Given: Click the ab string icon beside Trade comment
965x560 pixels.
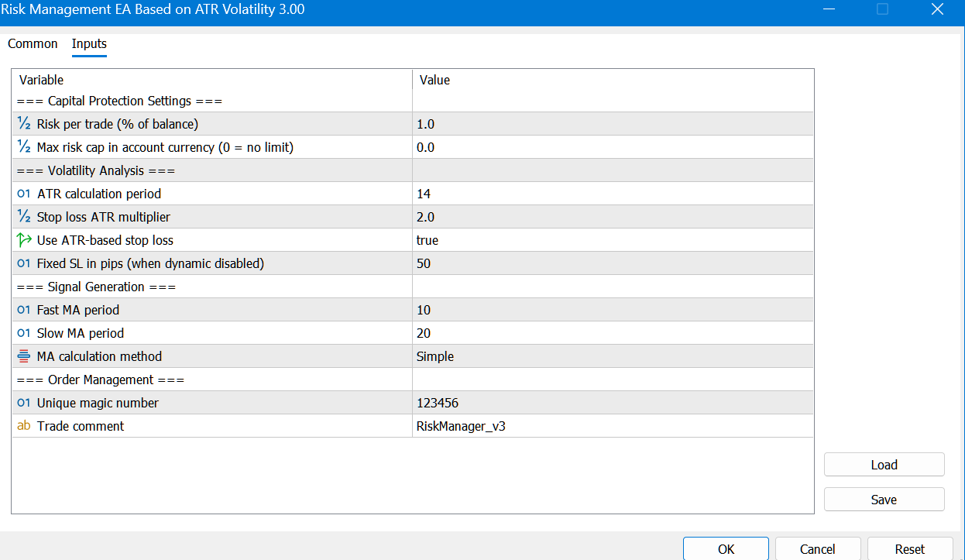Looking at the screenshot, I should [x=23, y=425].
